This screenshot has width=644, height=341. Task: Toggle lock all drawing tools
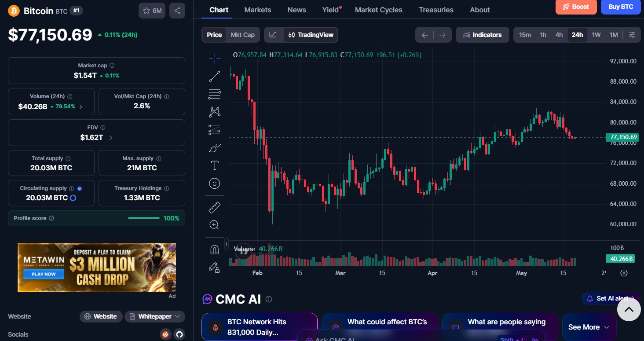tap(215, 268)
